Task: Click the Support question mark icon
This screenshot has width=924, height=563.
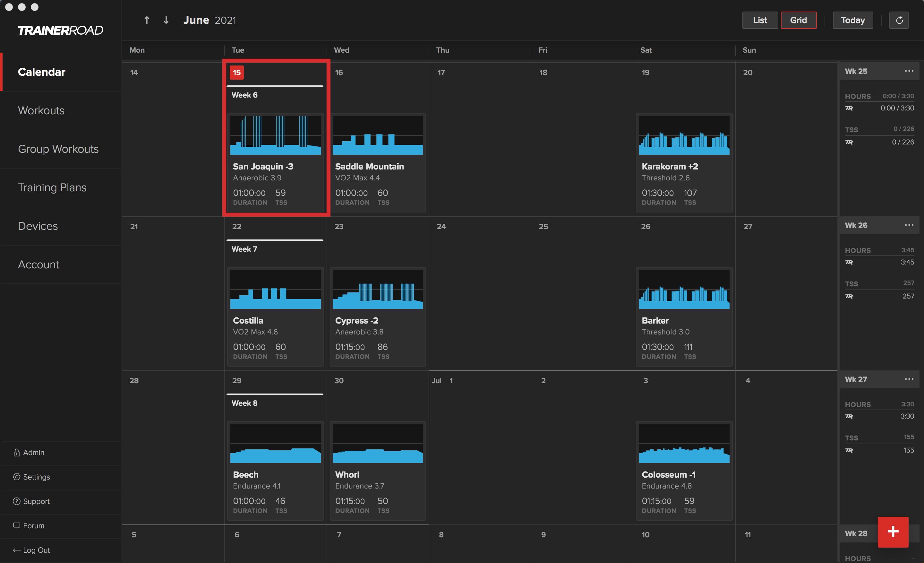Action: pos(16,501)
